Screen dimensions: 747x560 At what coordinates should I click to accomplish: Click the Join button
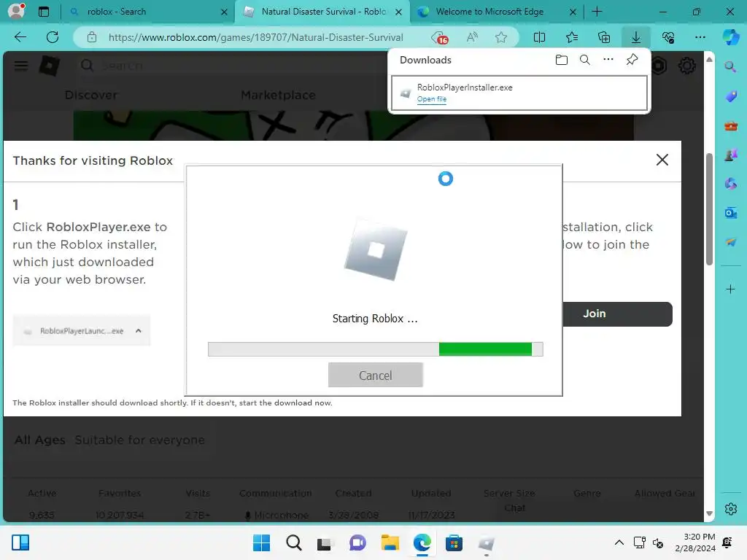point(617,314)
